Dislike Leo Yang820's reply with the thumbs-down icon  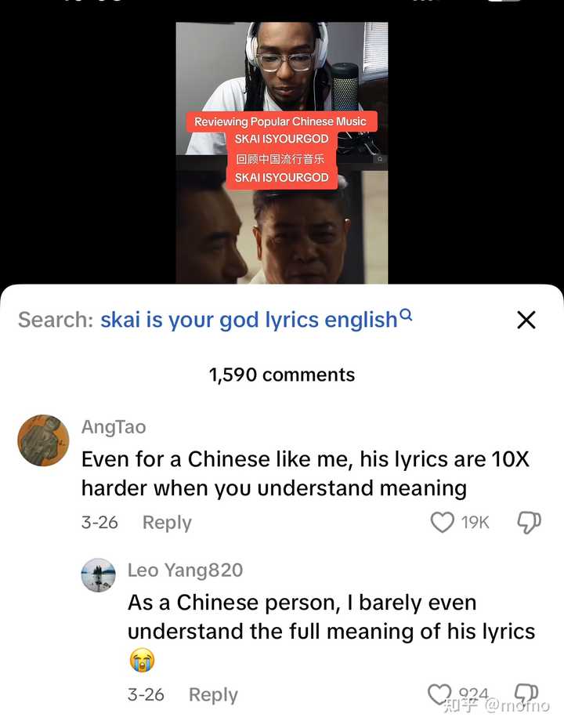pyautogui.click(x=527, y=694)
